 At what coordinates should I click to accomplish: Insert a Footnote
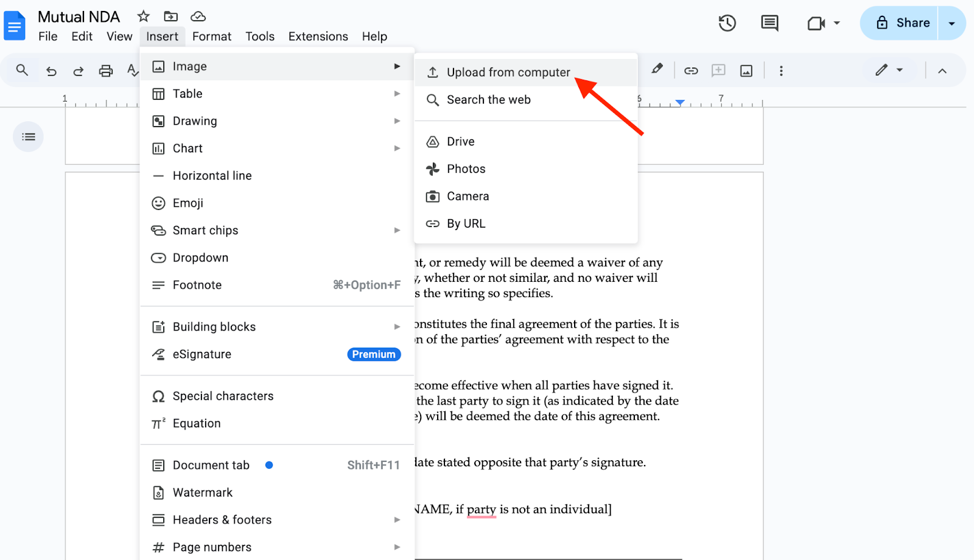277,285
